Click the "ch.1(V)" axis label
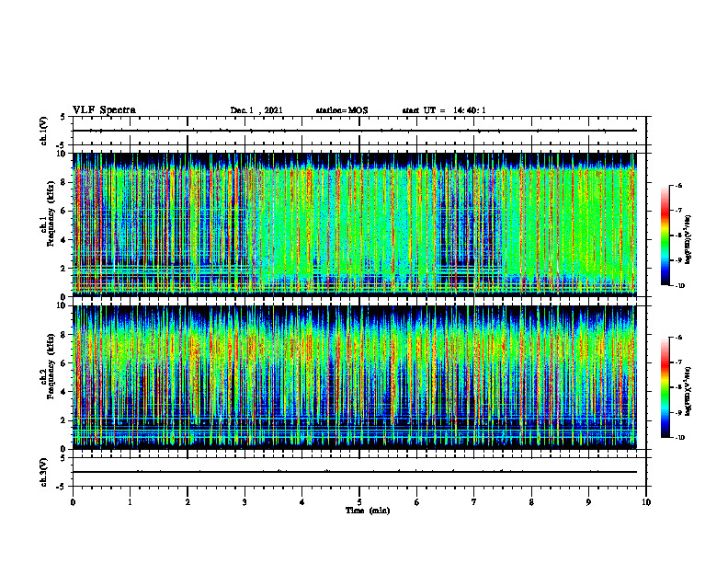The image size is (728, 563). pos(43,131)
